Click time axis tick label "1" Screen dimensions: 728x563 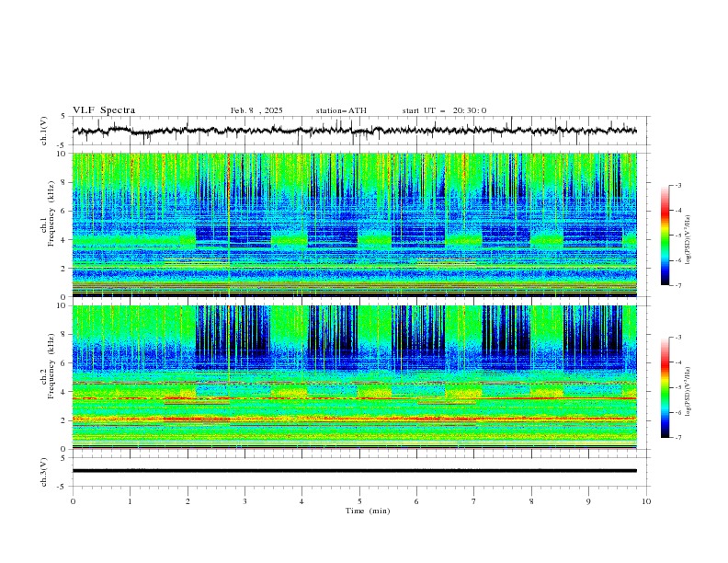130,501
